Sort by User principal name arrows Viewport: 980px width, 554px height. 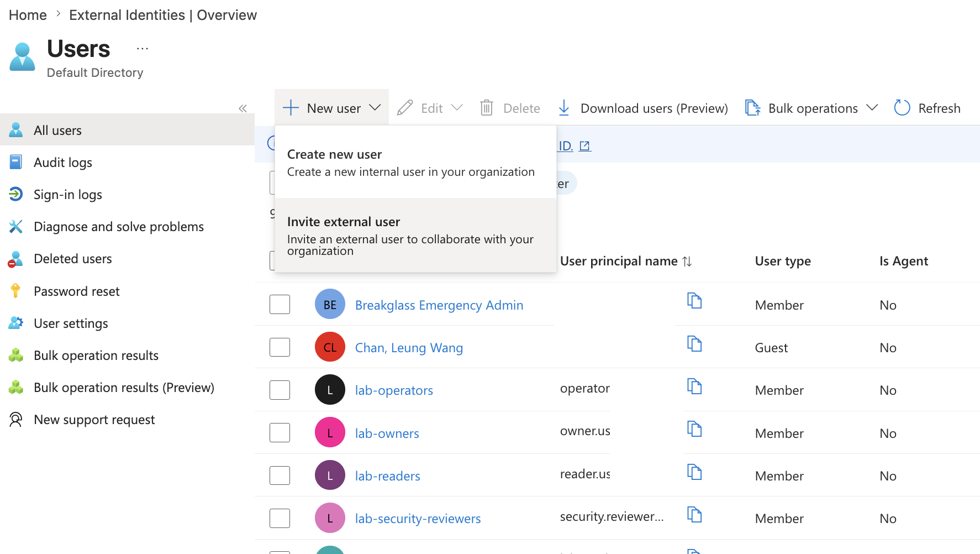click(687, 261)
